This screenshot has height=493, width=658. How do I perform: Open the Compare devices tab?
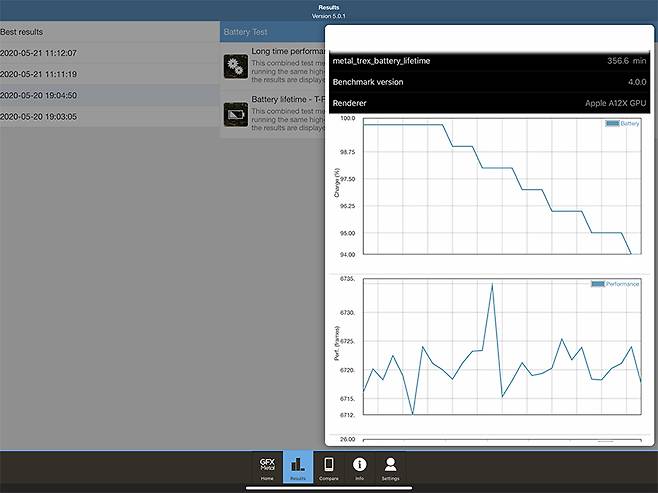(329, 468)
